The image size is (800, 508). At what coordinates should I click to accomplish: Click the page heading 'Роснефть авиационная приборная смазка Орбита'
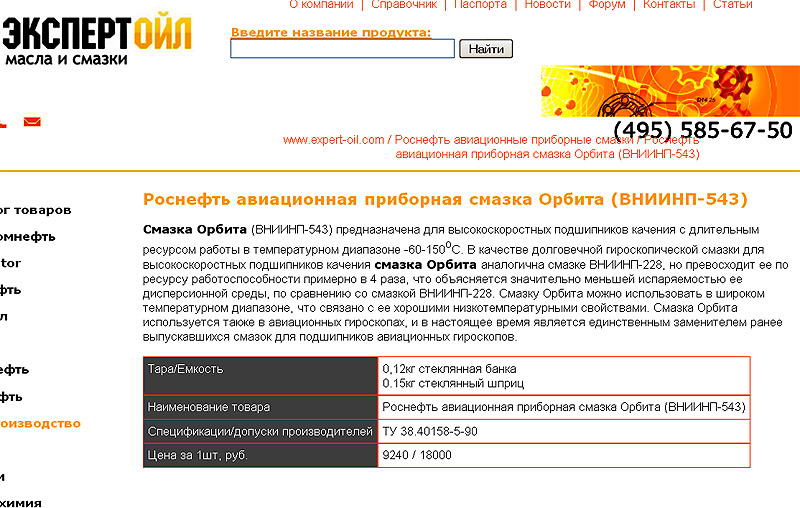click(445, 199)
